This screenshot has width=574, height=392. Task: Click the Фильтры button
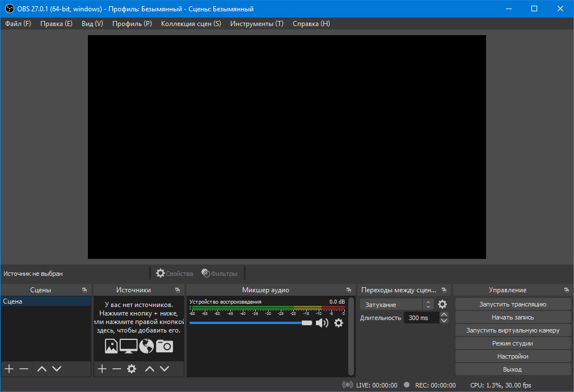tap(220, 274)
